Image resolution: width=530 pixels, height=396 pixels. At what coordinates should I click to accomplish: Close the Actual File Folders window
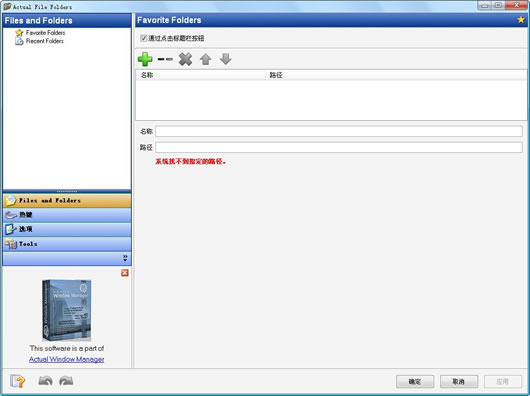(516, 5)
